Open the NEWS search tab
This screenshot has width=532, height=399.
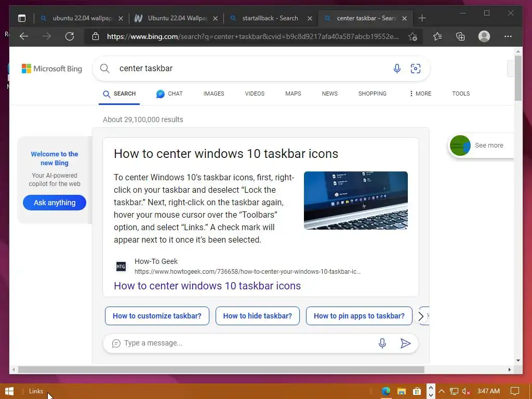tap(330, 94)
